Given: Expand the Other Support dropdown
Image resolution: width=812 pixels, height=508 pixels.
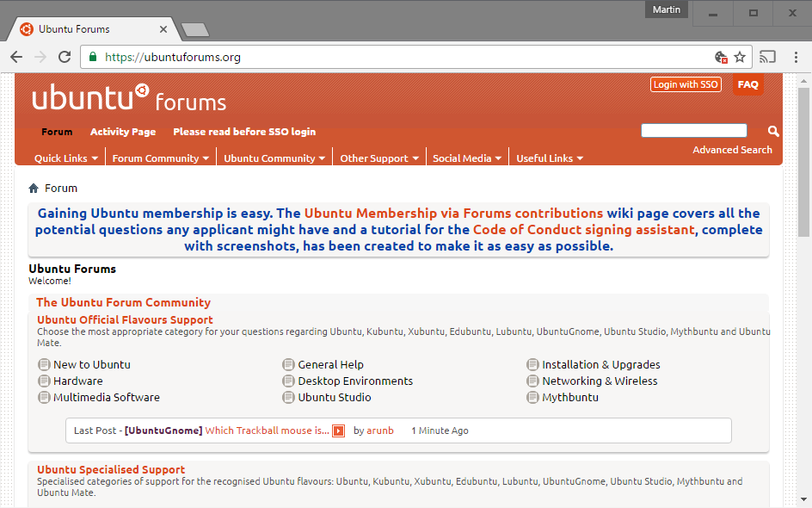Looking at the screenshot, I should tap(379, 158).
